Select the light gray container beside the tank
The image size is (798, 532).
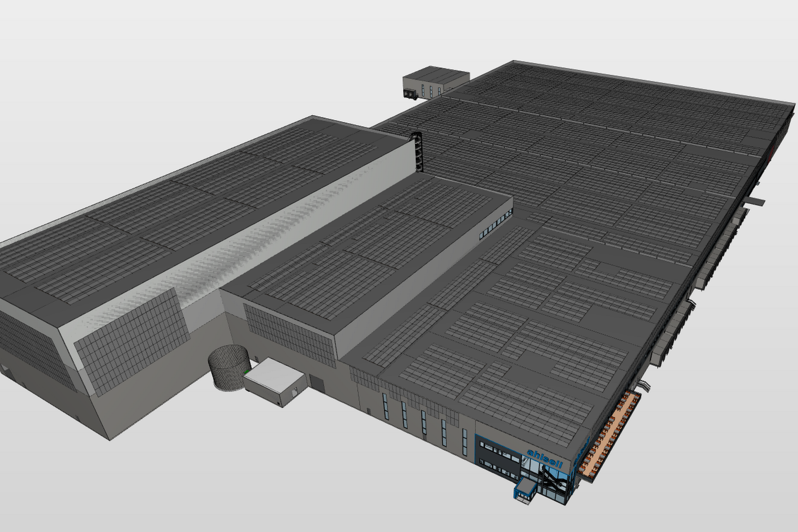tap(273, 381)
